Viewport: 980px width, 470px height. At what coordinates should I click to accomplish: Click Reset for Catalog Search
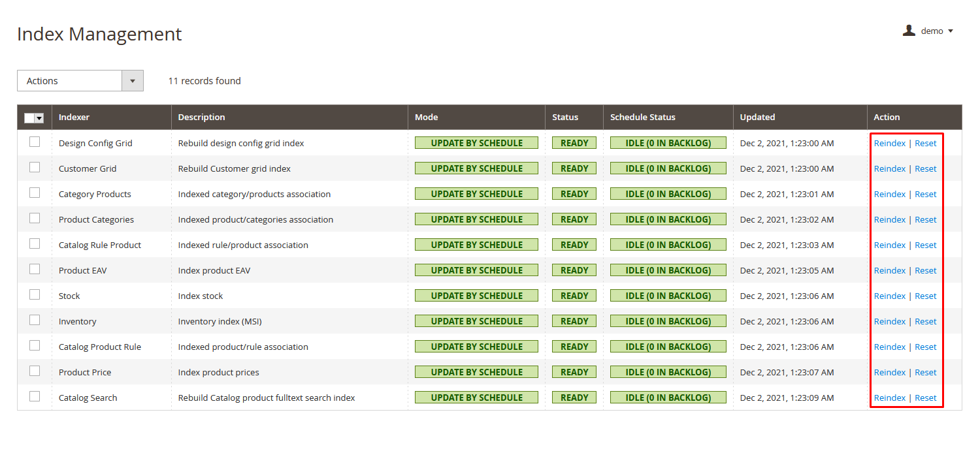(x=925, y=398)
